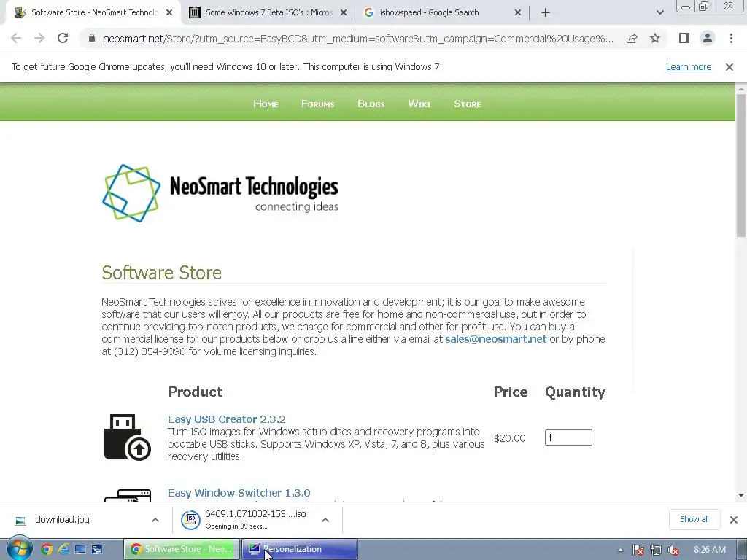Close the Windows 7 Beta ISO's tab
Viewport: 747px width, 560px height.
click(344, 12)
